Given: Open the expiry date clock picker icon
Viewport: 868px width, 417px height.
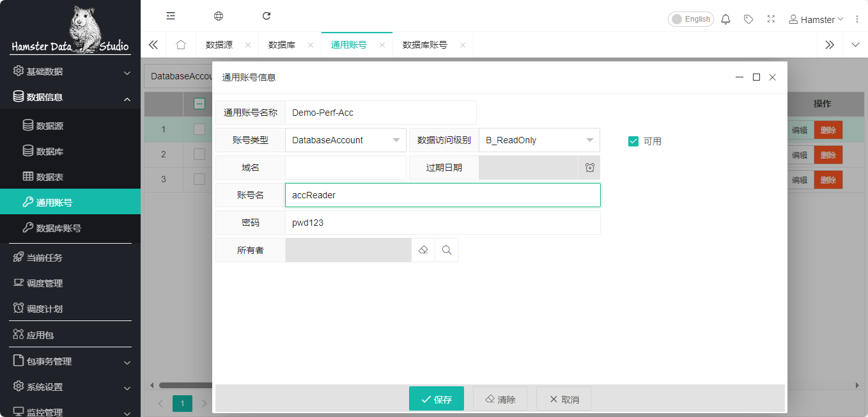Looking at the screenshot, I should pyautogui.click(x=589, y=168).
